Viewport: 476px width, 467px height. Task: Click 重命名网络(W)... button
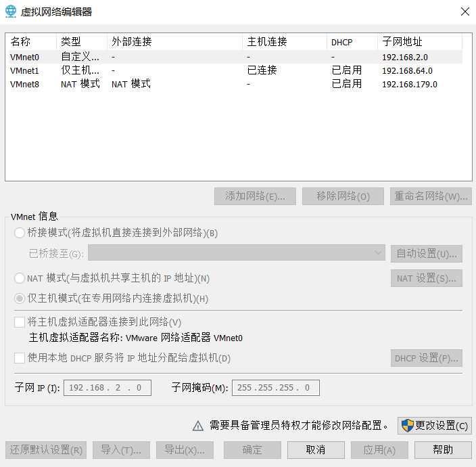coord(431,196)
